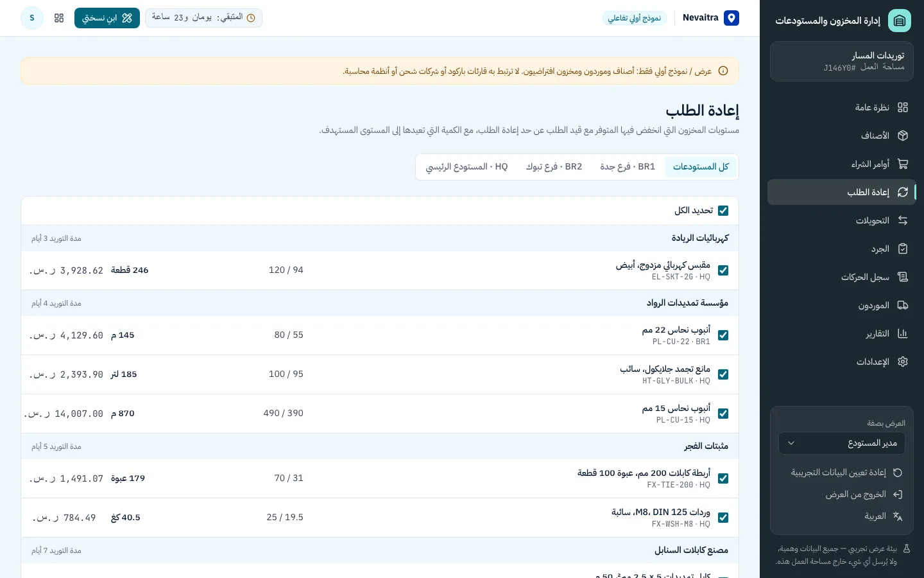Open the مدير المستودع role dropdown
Viewport: 924px width, 578px height.
(842, 443)
